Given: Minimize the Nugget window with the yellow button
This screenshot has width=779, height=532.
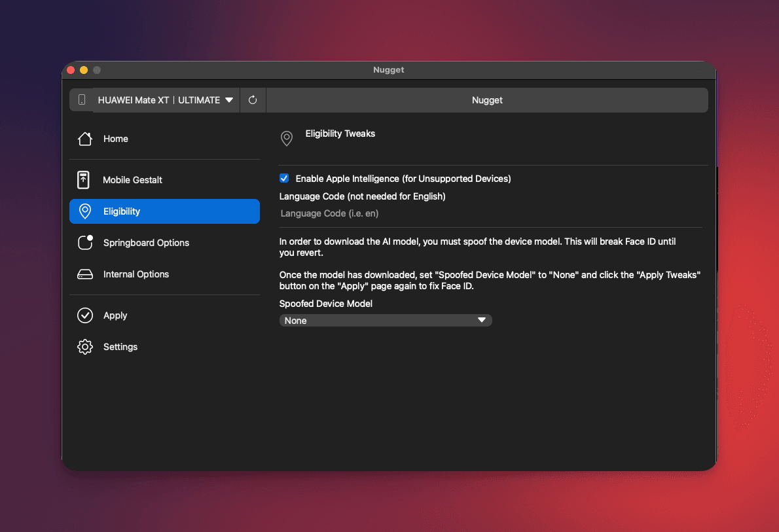Looking at the screenshot, I should 84,70.
